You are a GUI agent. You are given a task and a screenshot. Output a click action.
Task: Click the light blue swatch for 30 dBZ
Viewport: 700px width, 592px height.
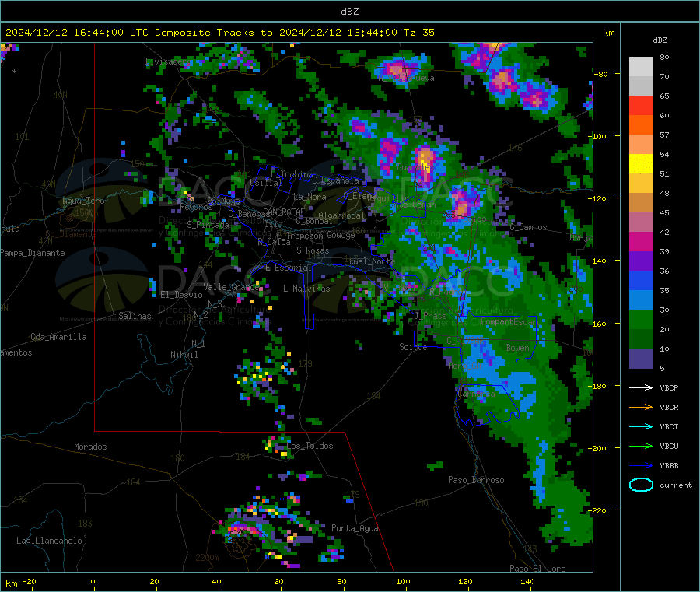click(641, 300)
